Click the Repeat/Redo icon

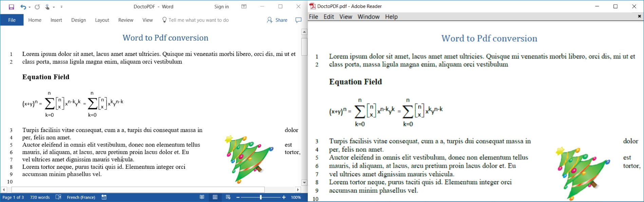coord(37,7)
